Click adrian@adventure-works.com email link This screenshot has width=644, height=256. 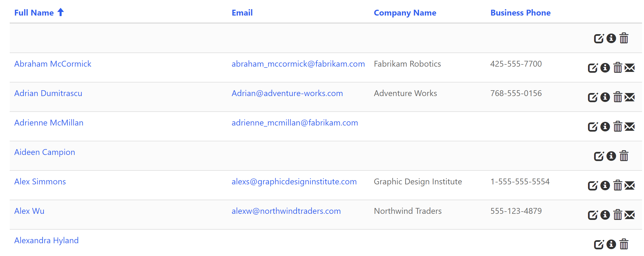coord(287,93)
